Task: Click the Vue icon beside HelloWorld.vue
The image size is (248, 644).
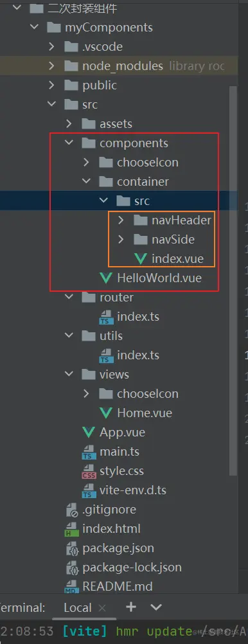Action: pyautogui.click(x=106, y=278)
